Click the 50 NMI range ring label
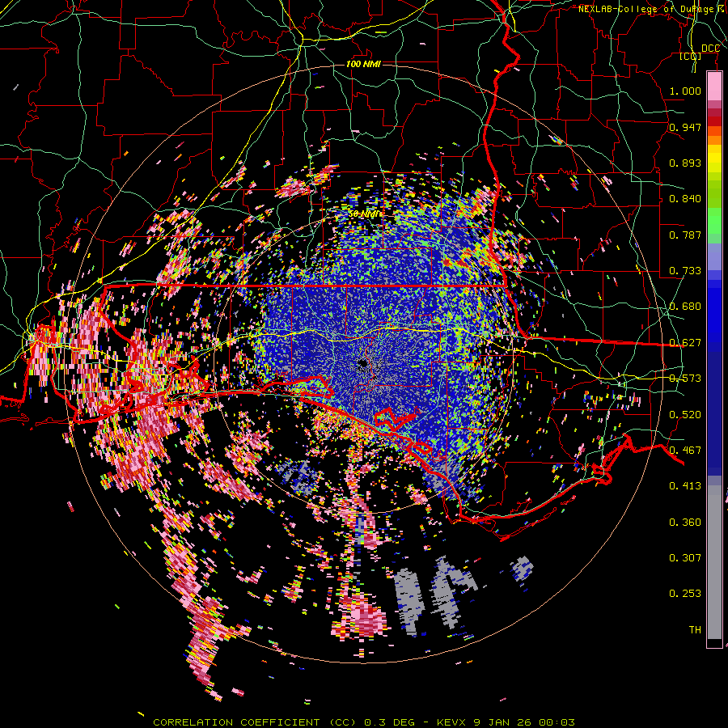 pyautogui.click(x=365, y=214)
